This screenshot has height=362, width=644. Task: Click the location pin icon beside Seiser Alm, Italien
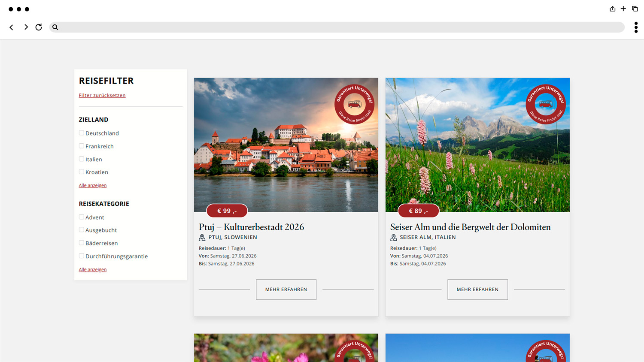[x=393, y=238]
